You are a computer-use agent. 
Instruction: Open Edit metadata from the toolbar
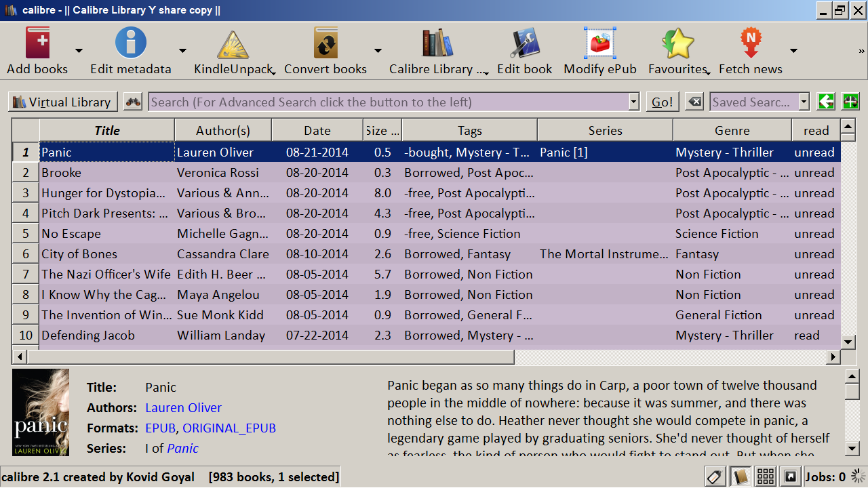131,43
